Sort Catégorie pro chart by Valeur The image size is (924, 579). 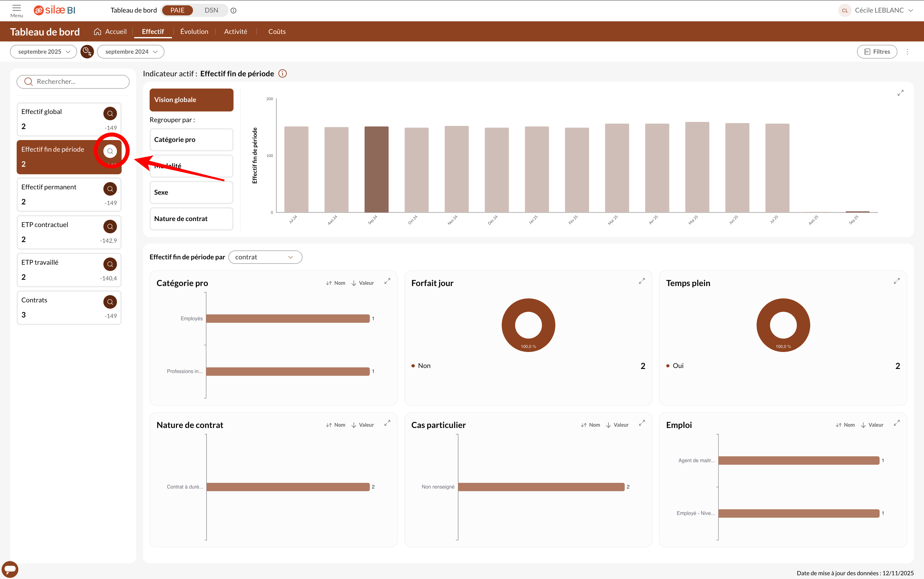363,283
